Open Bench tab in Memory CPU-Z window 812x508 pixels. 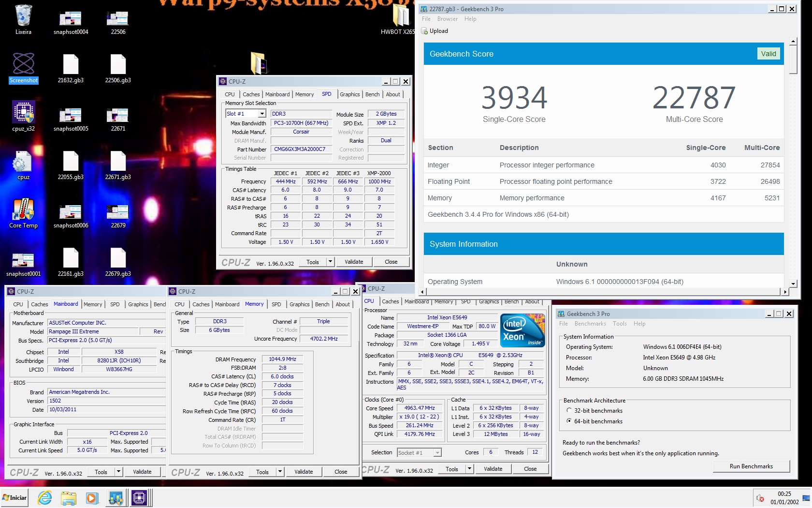pyautogui.click(x=322, y=304)
